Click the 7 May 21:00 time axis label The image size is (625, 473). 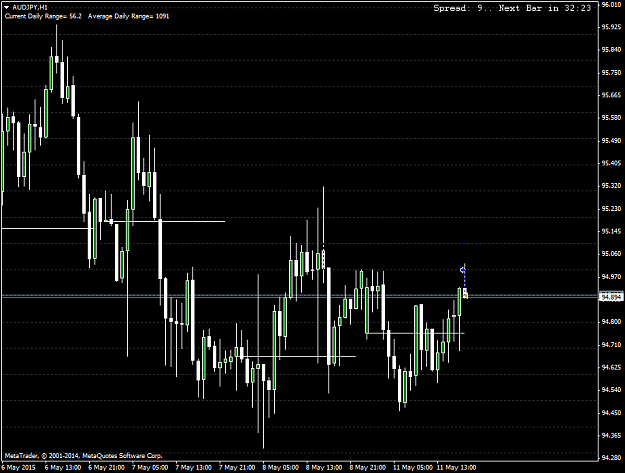(237, 467)
